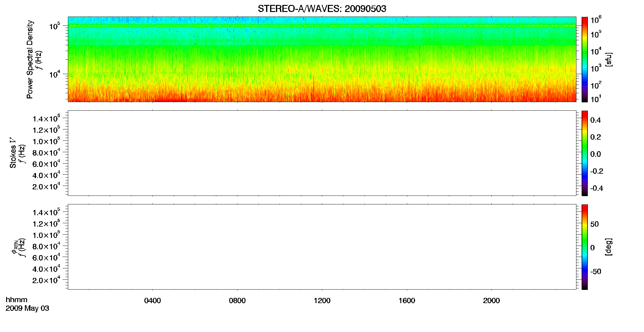Click the 2000 time axis label
644x332 pixels.
point(491,301)
